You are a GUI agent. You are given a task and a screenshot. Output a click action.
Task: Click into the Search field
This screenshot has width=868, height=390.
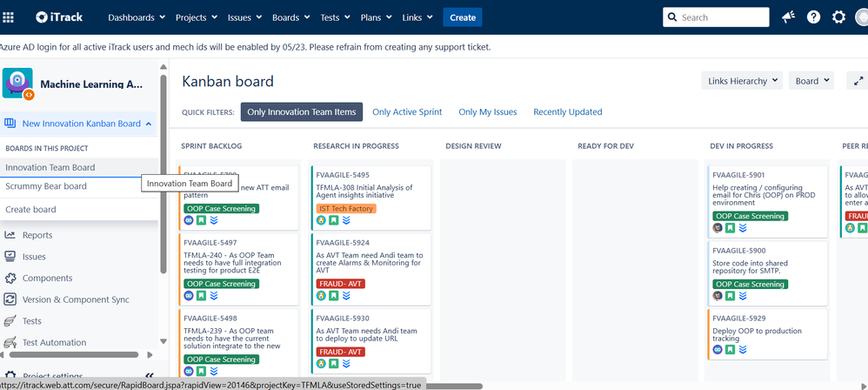[x=716, y=17]
